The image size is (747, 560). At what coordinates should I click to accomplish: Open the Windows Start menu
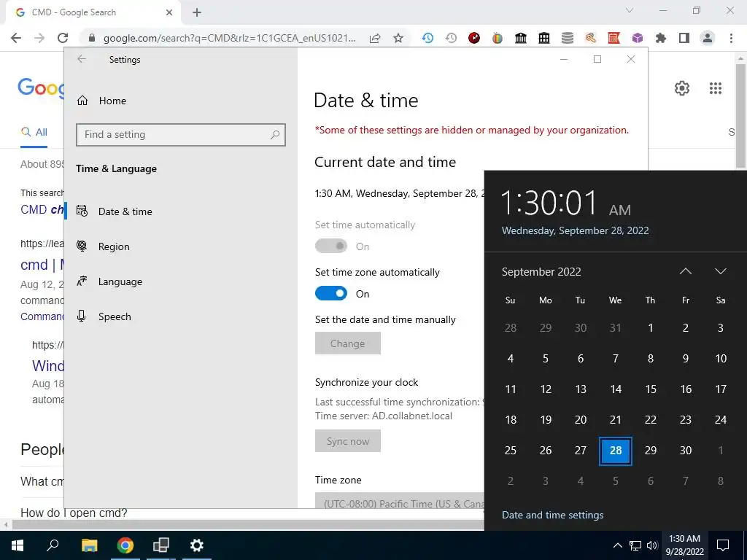point(18,545)
